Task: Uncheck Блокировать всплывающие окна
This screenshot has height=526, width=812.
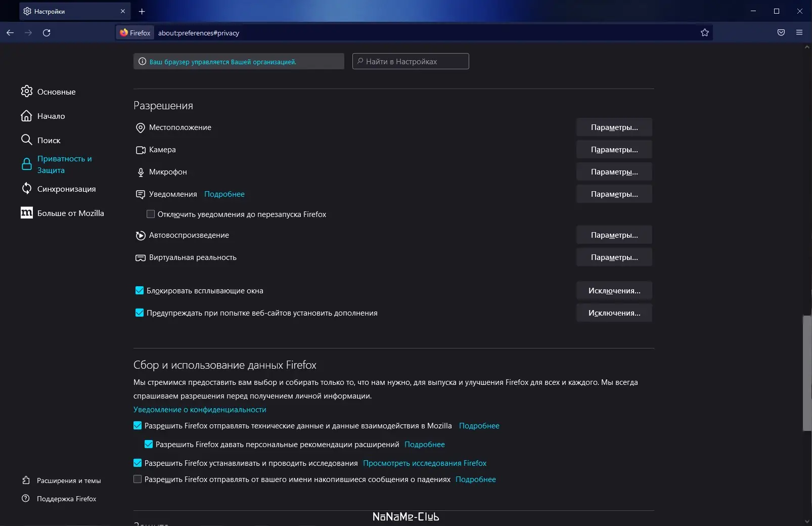Action: pyautogui.click(x=140, y=290)
